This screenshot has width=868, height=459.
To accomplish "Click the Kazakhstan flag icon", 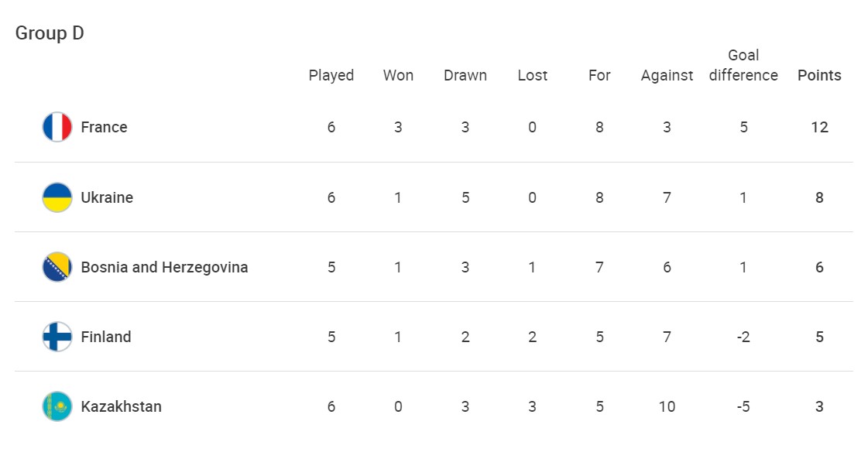I will pyautogui.click(x=57, y=406).
